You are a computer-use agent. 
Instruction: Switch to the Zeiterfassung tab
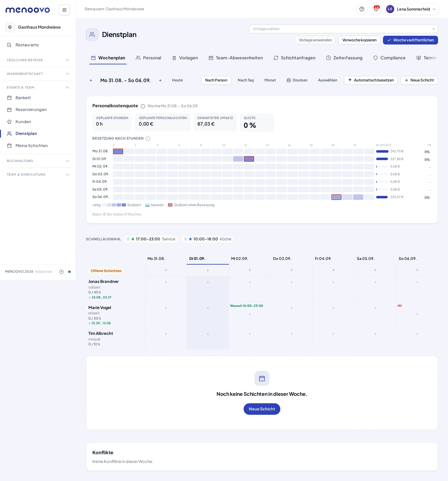tap(344, 58)
